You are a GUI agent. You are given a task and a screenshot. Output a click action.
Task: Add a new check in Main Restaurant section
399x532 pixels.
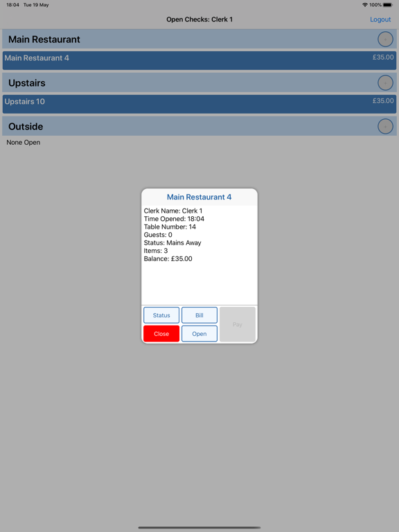click(385, 39)
